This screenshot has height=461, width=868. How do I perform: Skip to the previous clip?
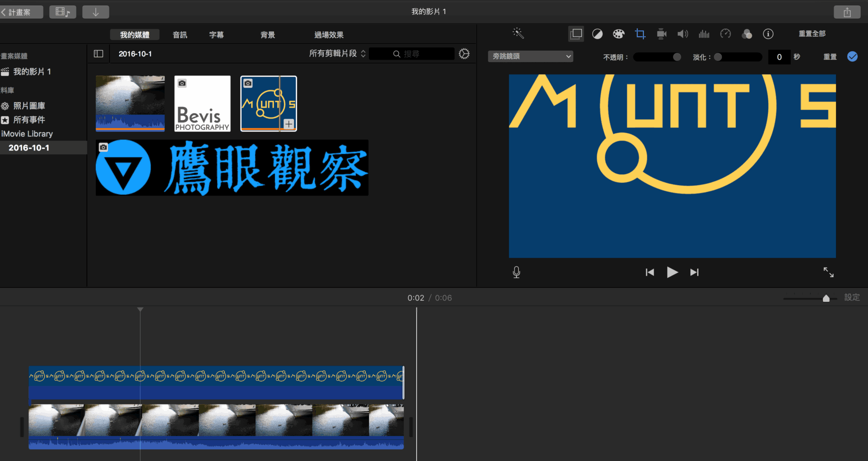coord(650,272)
